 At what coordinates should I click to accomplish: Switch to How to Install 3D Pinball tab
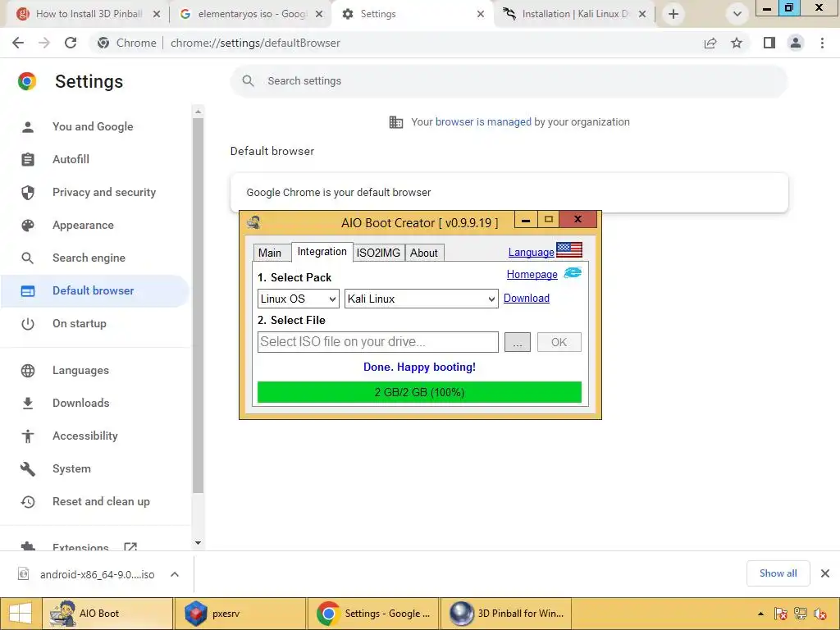(x=89, y=14)
